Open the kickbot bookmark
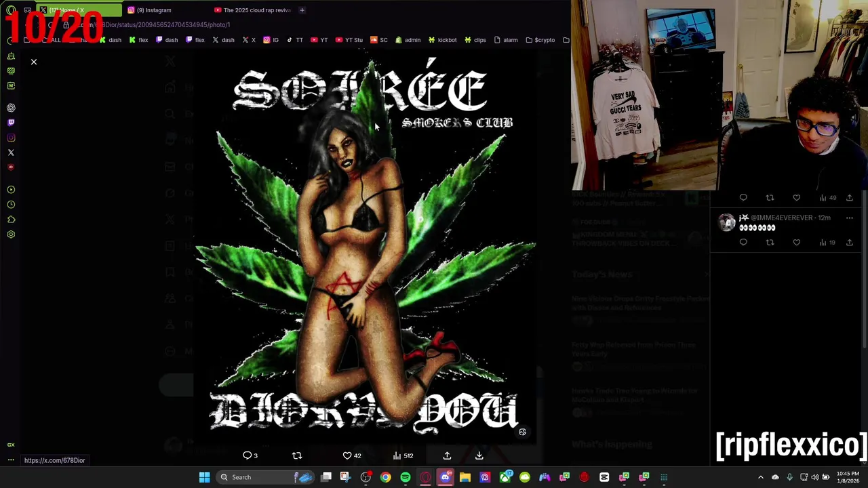The image size is (868, 488). coord(442,40)
